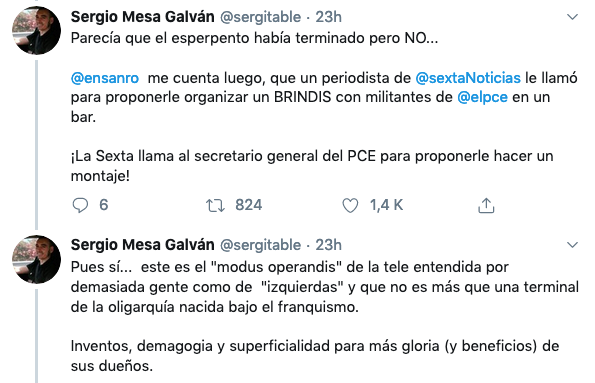Open the 23h timestamp of first tweet
The height and width of the screenshot is (383, 595).
point(329,17)
